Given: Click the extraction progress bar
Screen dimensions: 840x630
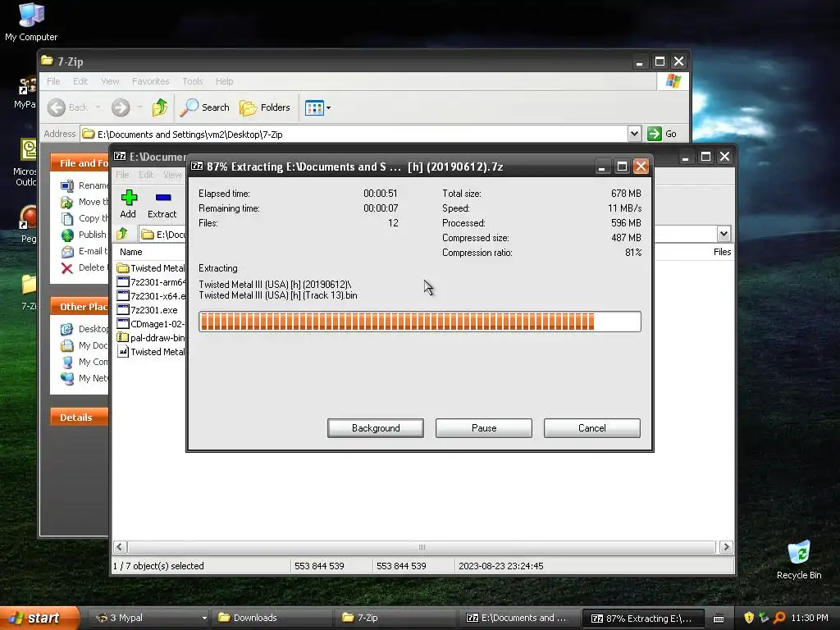Looking at the screenshot, I should [x=419, y=322].
